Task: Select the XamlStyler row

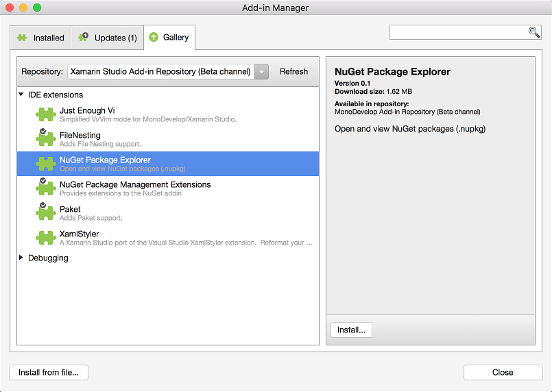Action: (x=168, y=238)
